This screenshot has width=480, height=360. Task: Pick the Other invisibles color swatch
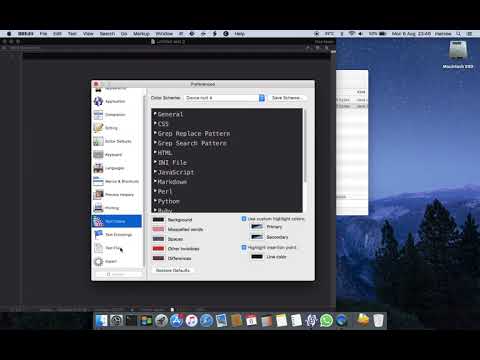[158, 249]
